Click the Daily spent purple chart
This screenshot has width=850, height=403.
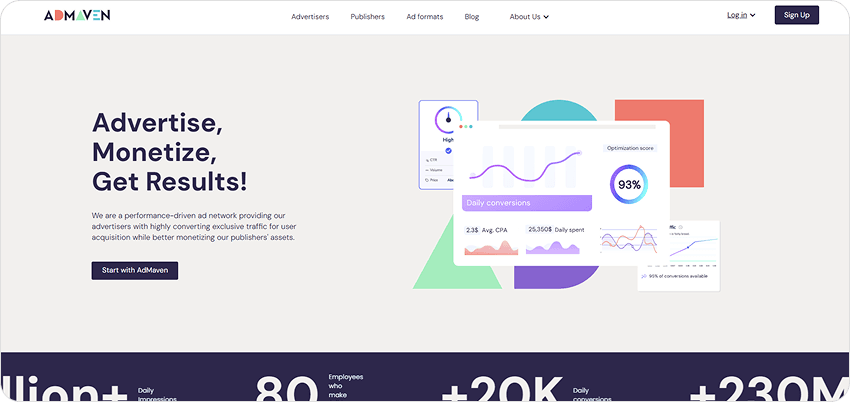tap(553, 247)
